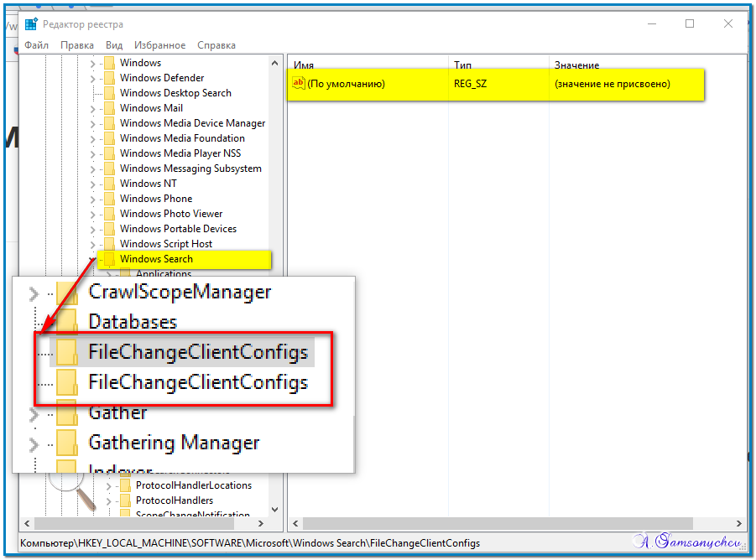The height and width of the screenshot is (560, 756).
Task: Expand the Windows Portable Devices key
Action: (92, 229)
